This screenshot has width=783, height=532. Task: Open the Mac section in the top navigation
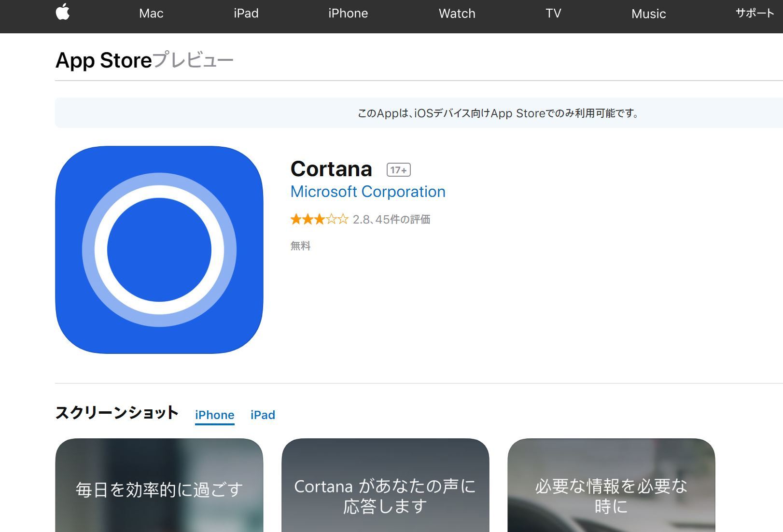151,14
